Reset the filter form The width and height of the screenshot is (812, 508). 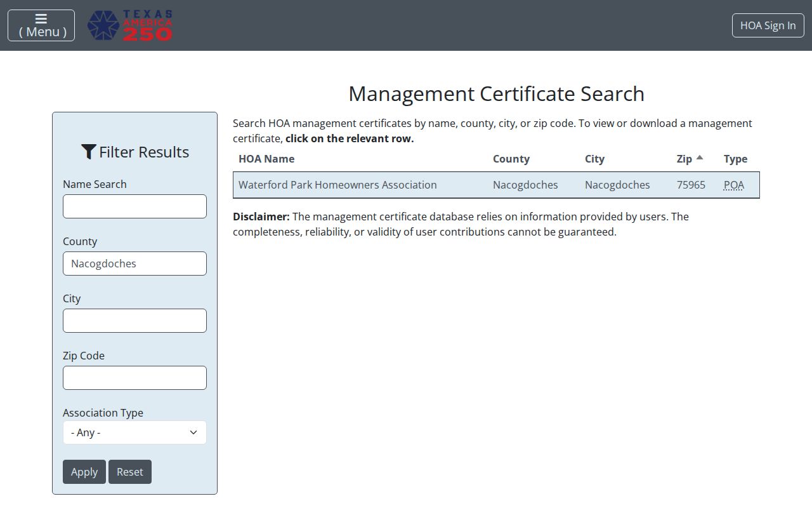pyautogui.click(x=130, y=472)
